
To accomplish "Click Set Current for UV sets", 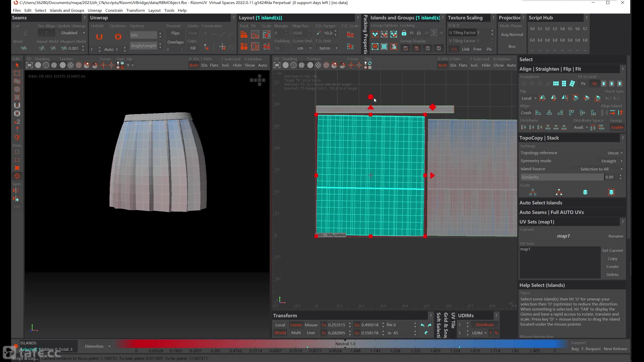I will [x=612, y=250].
